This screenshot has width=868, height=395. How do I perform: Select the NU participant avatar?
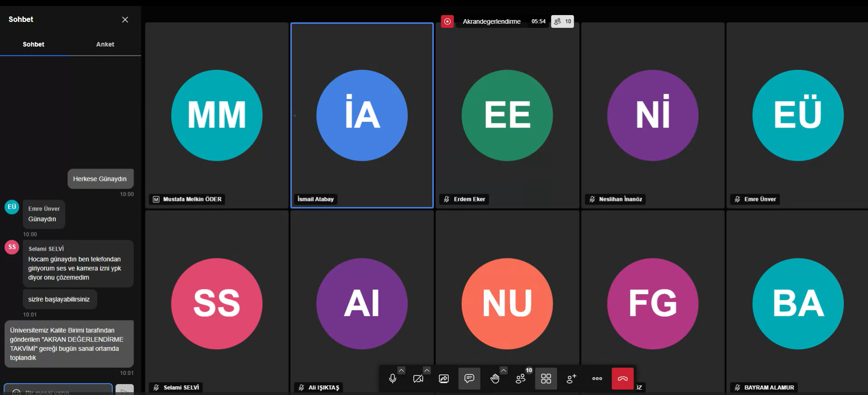[507, 304]
